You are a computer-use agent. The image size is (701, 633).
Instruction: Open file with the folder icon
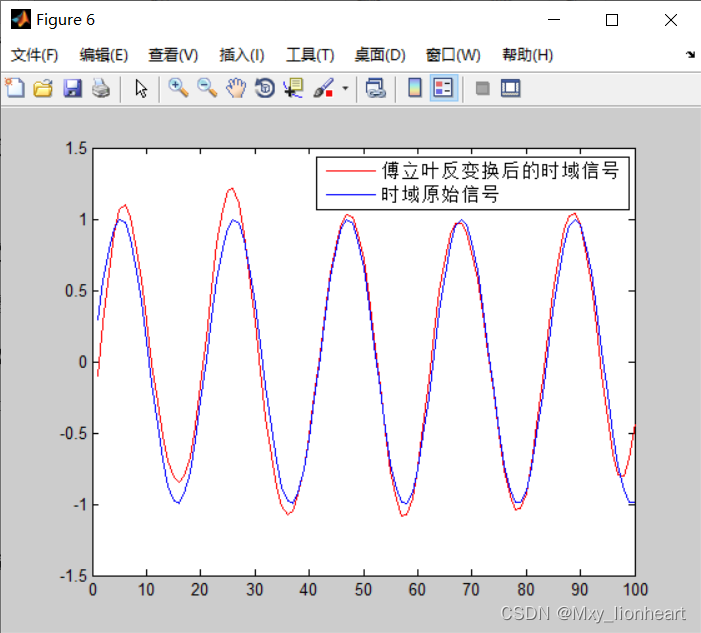coord(43,88)
